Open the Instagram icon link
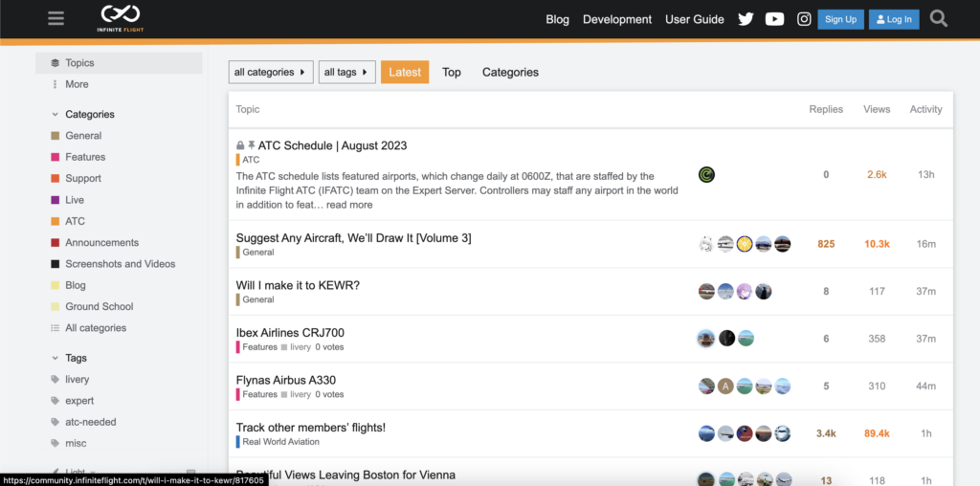 click(804, 19)
